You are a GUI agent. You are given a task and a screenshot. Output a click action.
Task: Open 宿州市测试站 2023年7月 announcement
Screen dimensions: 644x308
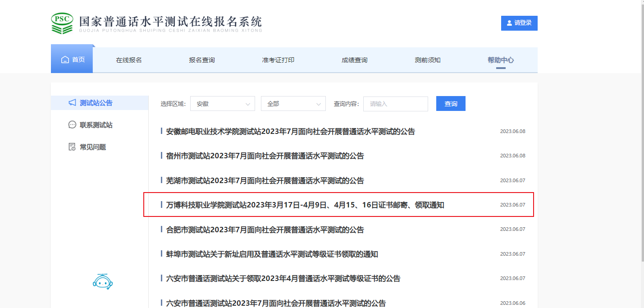pos(265,156)
